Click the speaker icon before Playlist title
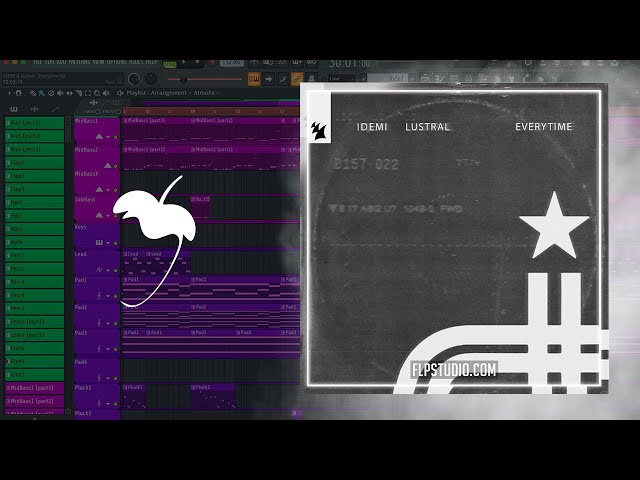The height and width of the screenshot is (480, 640). [x=120, y=93]
